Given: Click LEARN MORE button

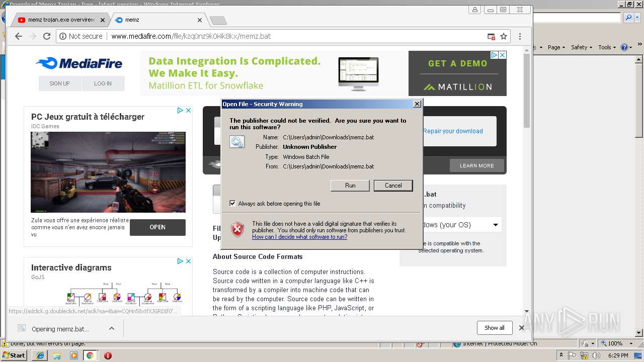Looking at the screenshot, I should [476, 165].
